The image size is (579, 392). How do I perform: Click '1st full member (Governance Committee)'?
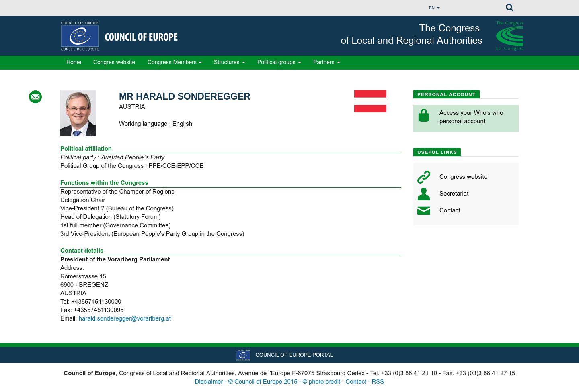[x=115, y=225]
